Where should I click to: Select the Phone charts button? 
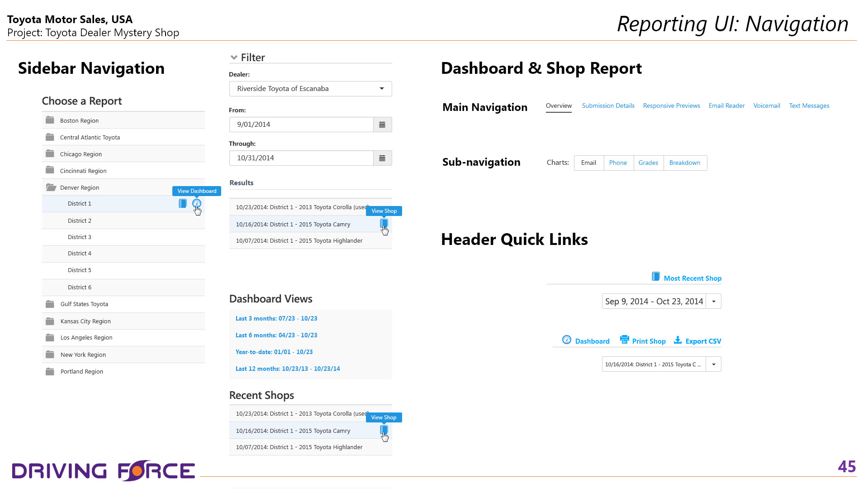click(618, 163)
